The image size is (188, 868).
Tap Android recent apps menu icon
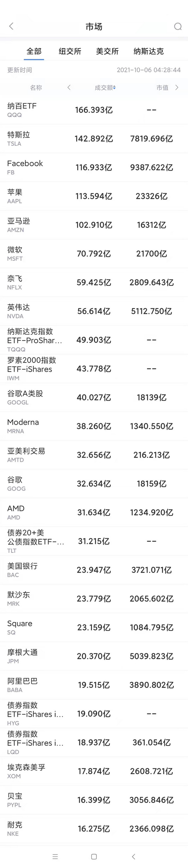click(x=55, y=856)
